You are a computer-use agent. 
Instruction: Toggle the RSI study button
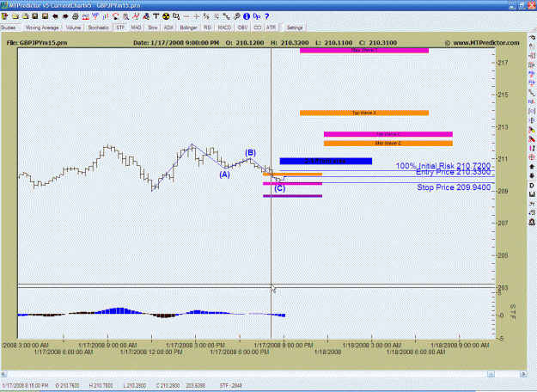point(208,28)
